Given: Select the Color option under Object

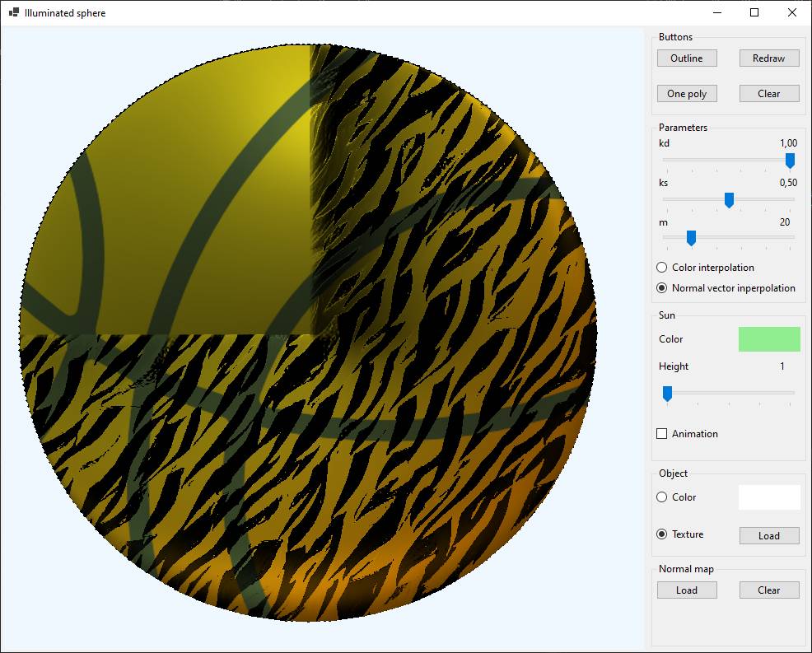Looking at the screenshot, I should (662, 497).
